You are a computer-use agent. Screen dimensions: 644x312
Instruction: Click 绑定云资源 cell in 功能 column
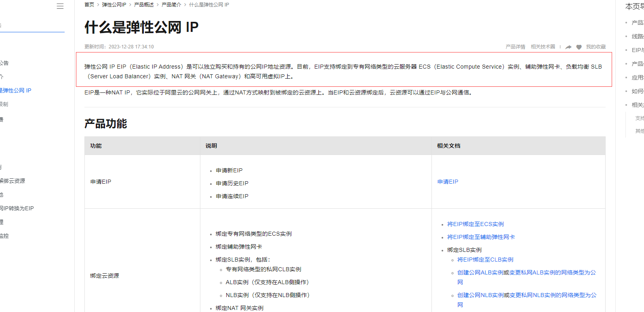pyautogui.click(x=105, y=276)
